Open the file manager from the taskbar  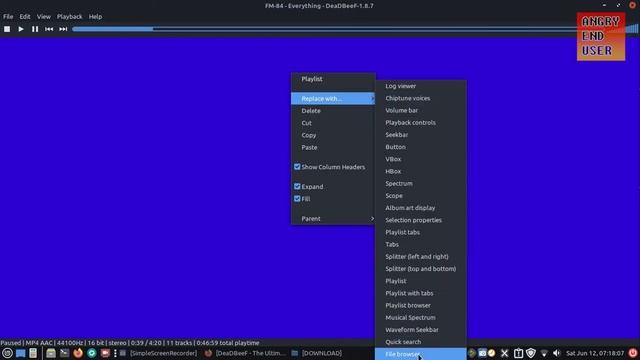[x=51, y=353]
